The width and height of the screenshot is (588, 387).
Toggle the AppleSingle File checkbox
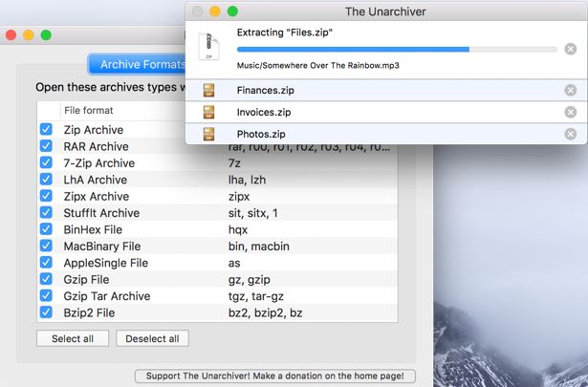46,262
